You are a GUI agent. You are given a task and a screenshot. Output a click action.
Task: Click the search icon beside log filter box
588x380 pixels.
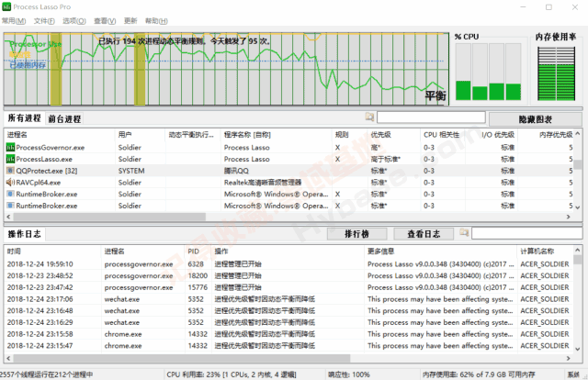pos(464,233)
